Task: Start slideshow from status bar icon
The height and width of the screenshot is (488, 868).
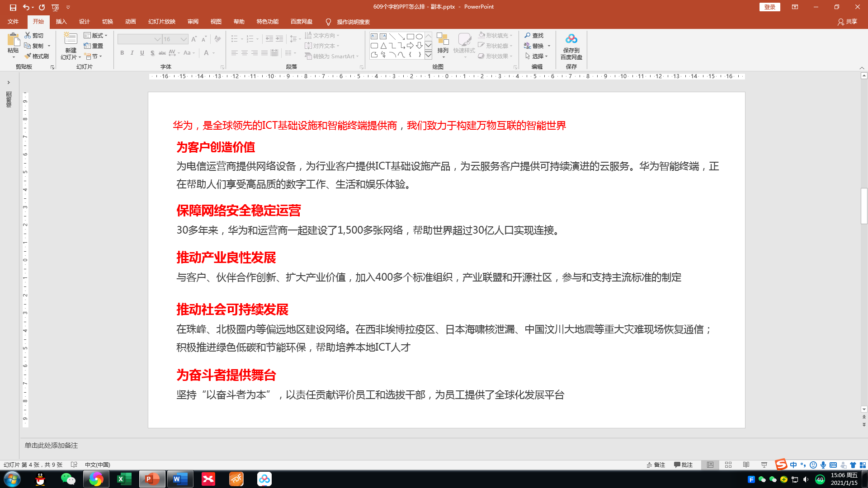Action: point(764,465)
